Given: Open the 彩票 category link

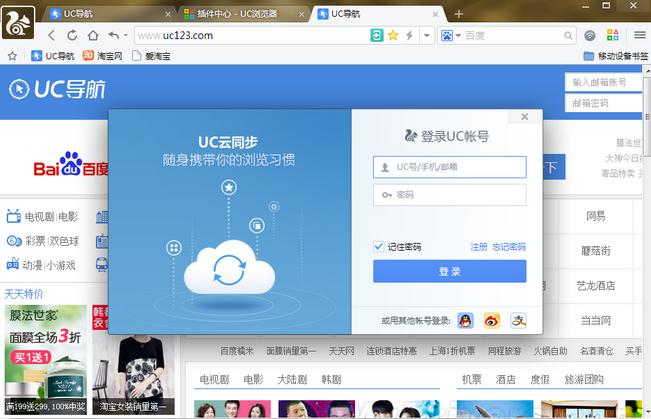Looking at the screenshot, I should [x=35, y=241].
